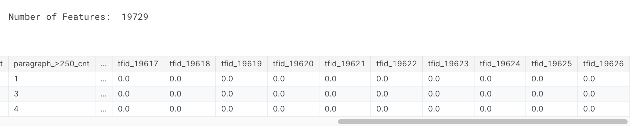The width and height of the screenshot is (644, 132).
Task: Click the tfid_19620 column header
Action: (293, 64)
